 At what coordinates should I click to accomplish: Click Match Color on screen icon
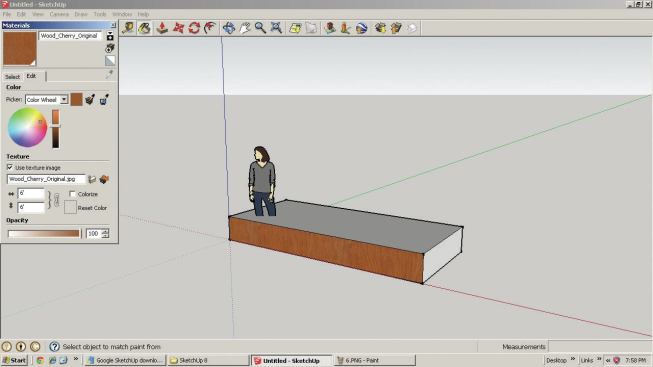coord(104,100)
